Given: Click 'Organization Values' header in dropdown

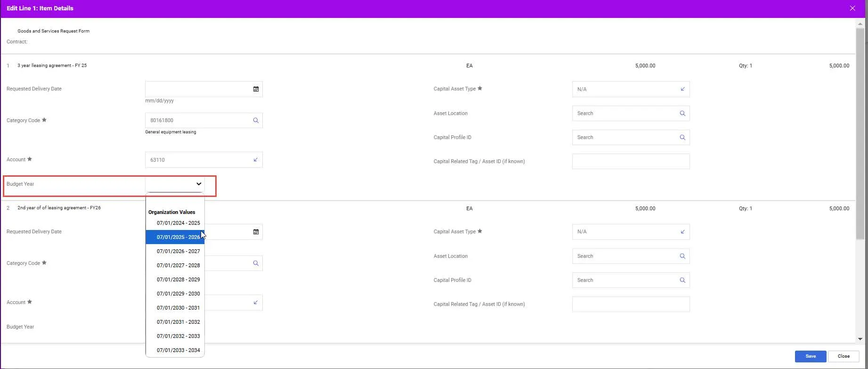Looking at the screenshot, I should pos(171,212).
